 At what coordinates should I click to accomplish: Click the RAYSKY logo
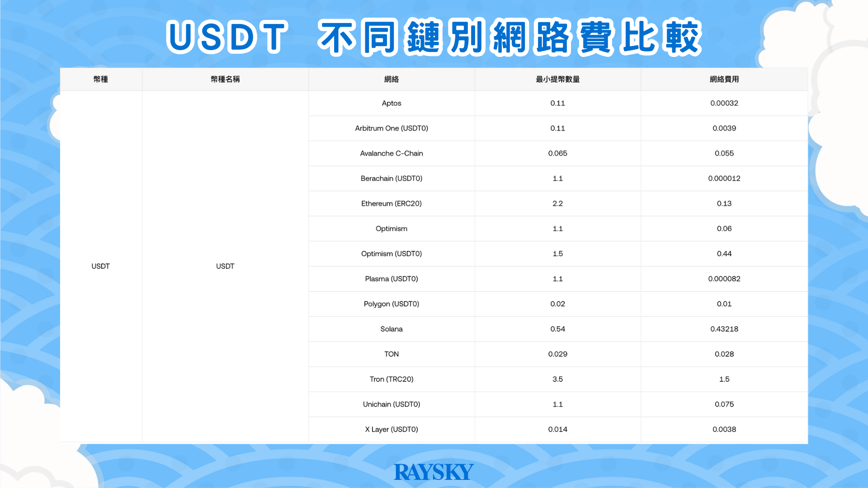tap(434, 472)
